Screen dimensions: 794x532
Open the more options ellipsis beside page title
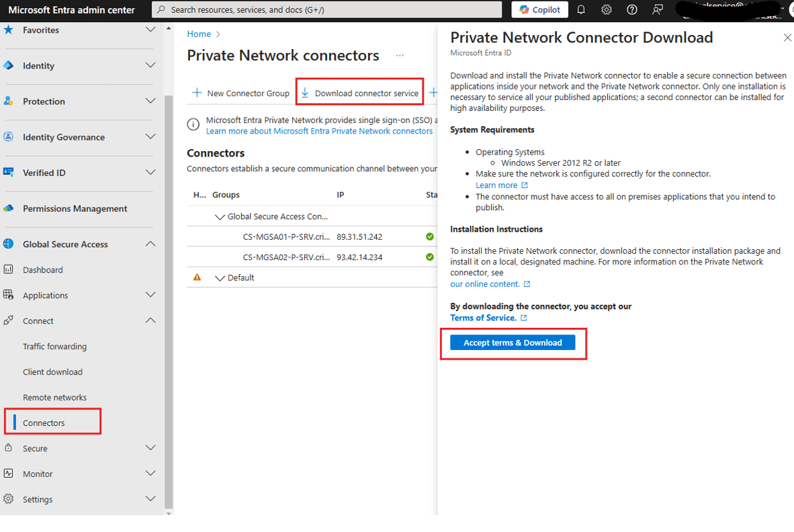tap(400, 55)
